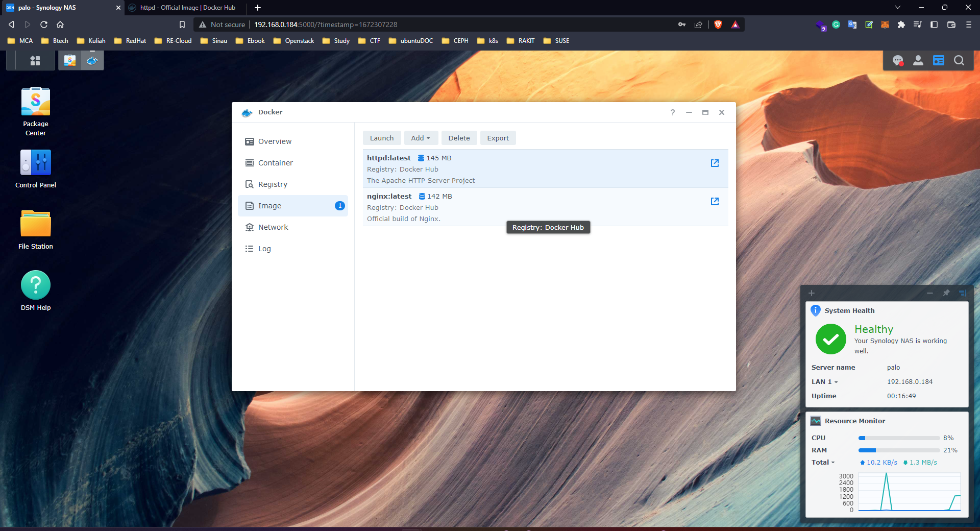Select the Docker whale icon in the DSM taskbar
Screen dimensions: 980x531
pyautogui.click(x=92, y=61)
